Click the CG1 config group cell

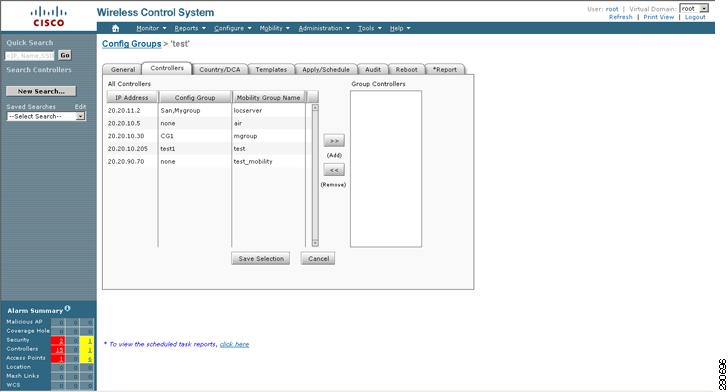point(167,136)
